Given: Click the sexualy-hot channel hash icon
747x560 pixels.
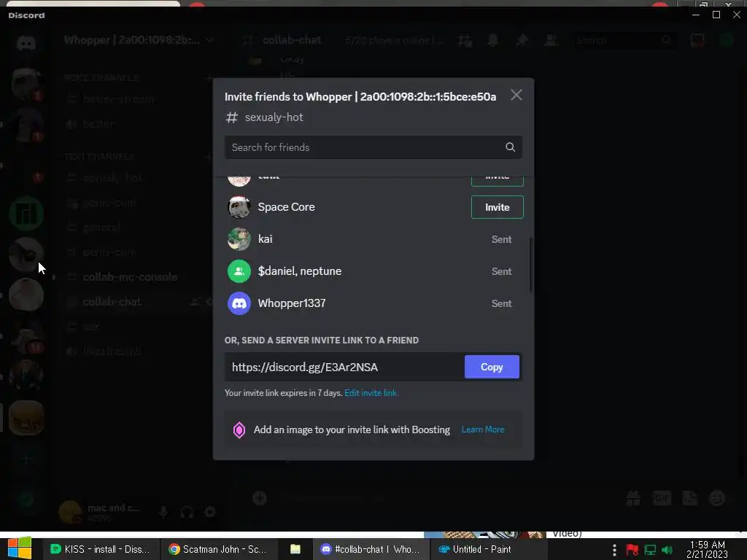Looking at the screenshot, I should coord(231,117).
